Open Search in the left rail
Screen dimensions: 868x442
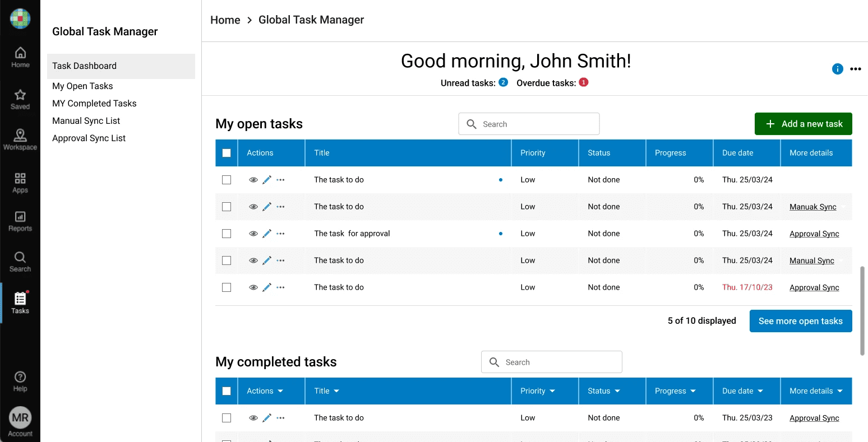point(20,262)
